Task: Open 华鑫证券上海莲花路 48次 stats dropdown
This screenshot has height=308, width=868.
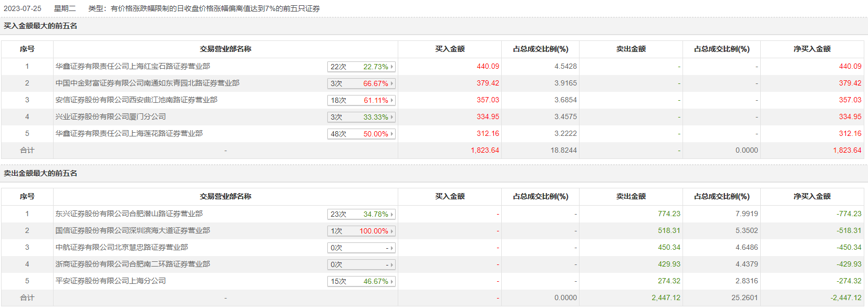Action: click(x=361, y=134)
